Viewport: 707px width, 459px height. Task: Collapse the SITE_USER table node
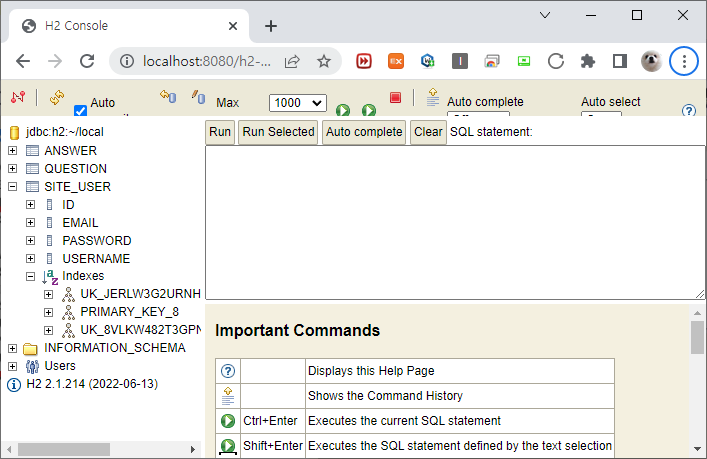[x=13, y=187]
